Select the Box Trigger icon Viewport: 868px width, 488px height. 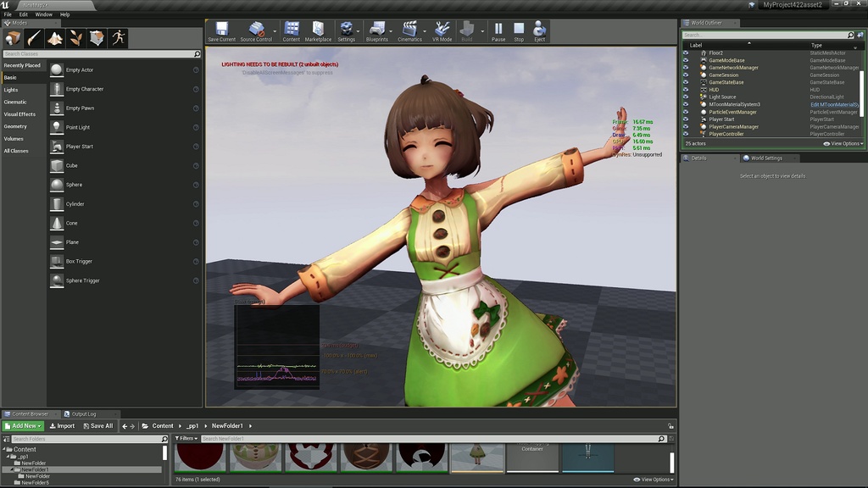coord(57,261)
